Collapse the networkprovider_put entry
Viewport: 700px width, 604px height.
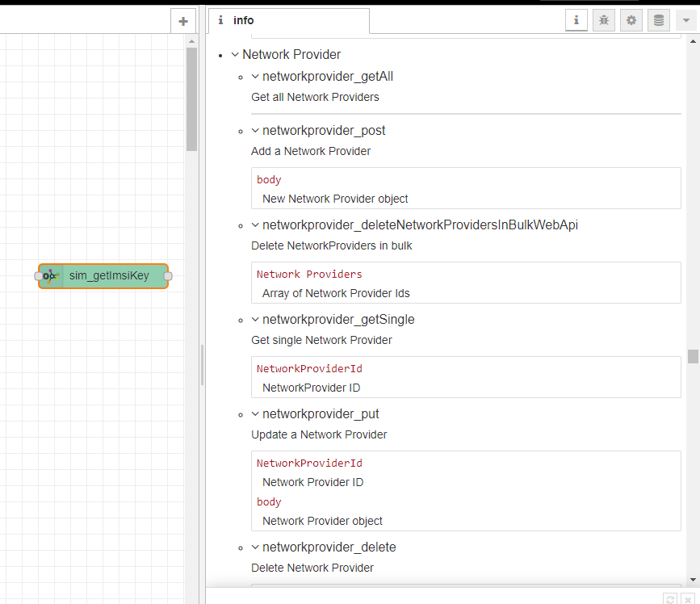coord(255,414)
